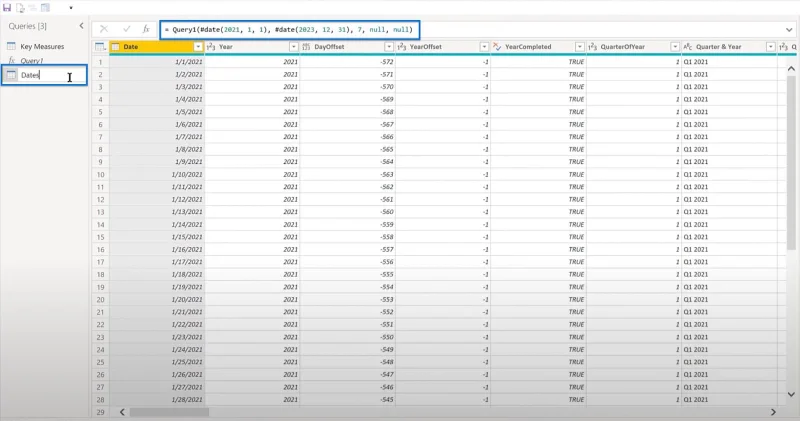Click the Dates query name field

click(x=44, y=75)
